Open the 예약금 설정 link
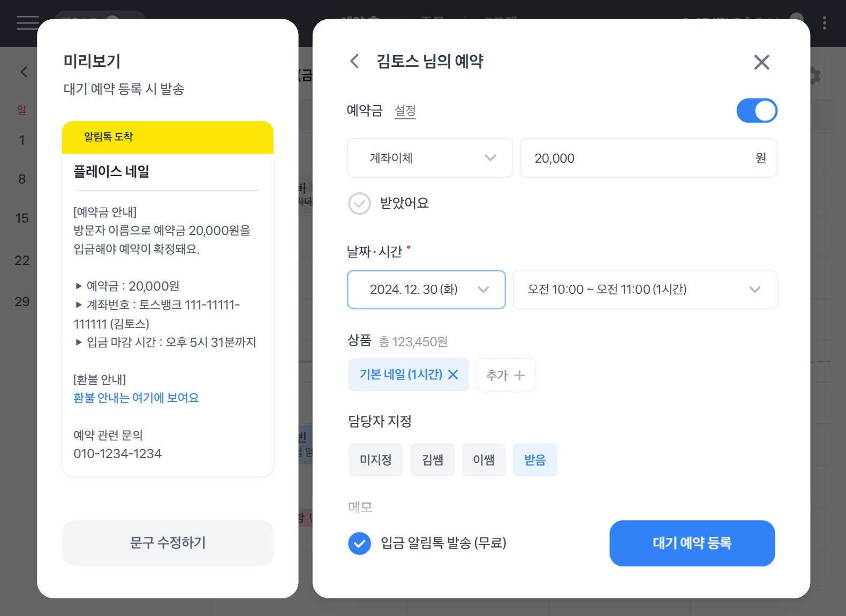The image size is (846, 616). click(x=405, y=111)
